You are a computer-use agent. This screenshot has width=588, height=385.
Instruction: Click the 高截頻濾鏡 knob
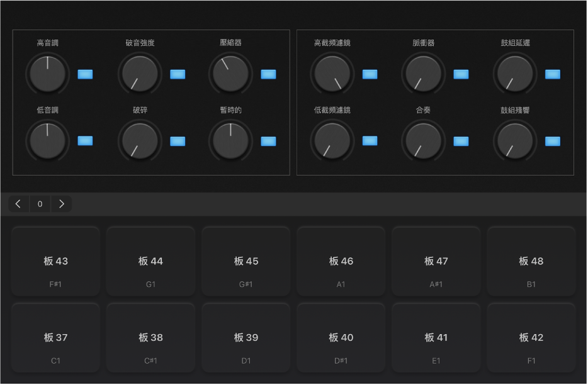(332, 74)
